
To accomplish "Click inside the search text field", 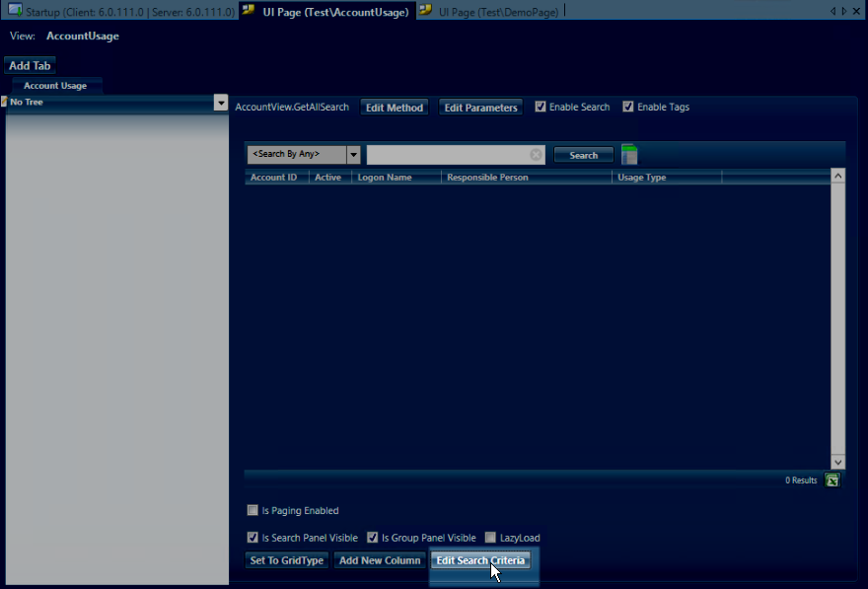I will click(449, 154).
